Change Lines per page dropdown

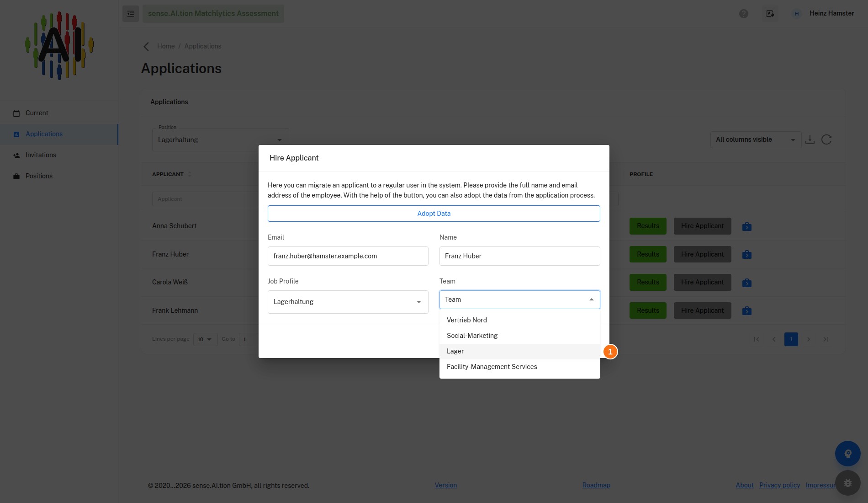pos(205,339)
